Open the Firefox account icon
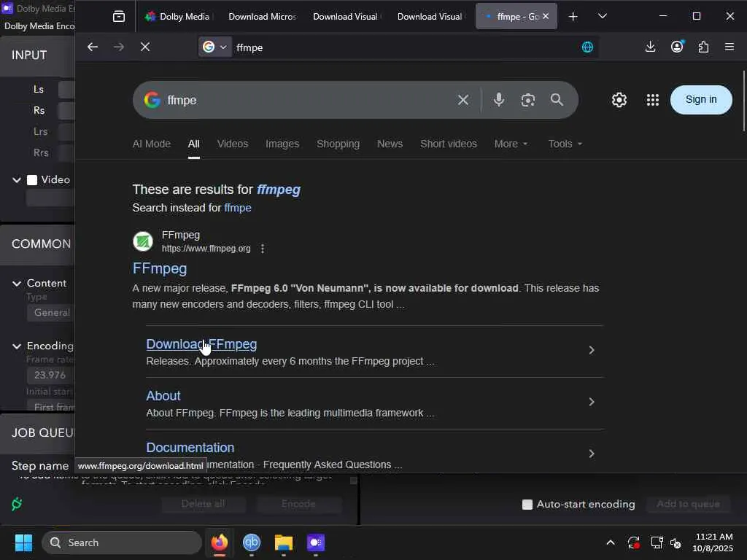This screenshot has width=747, height=560. 677,46
